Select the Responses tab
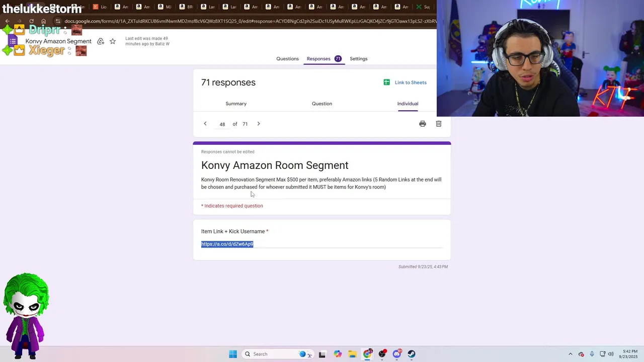Screen dimensions: 644x362 coord(324,59)
